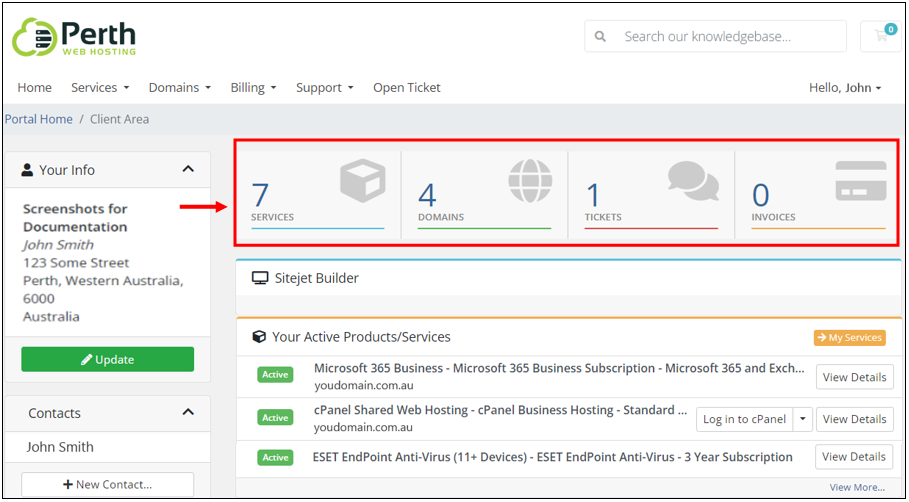Click the cPanel Shared Web Hosting row text
Viewport: 909px width, 502px height.
pos(500,410)
